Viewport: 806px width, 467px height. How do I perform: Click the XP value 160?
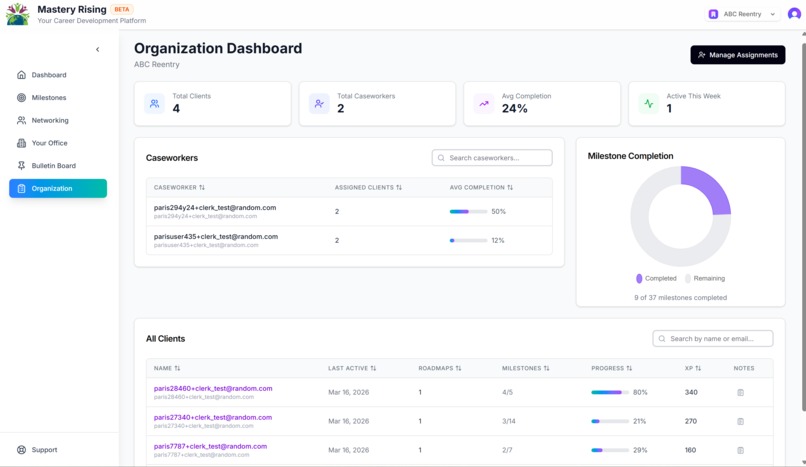(690, 450)
